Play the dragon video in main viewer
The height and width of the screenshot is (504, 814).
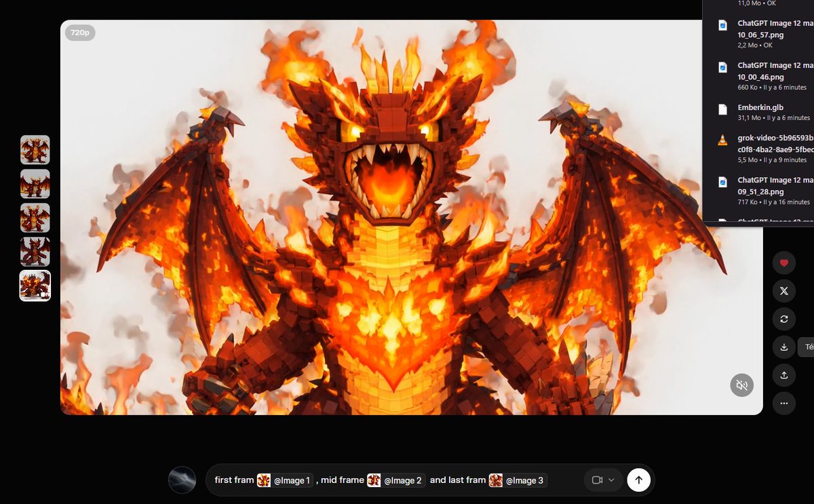pyautogui.click(x=411, y=217)
